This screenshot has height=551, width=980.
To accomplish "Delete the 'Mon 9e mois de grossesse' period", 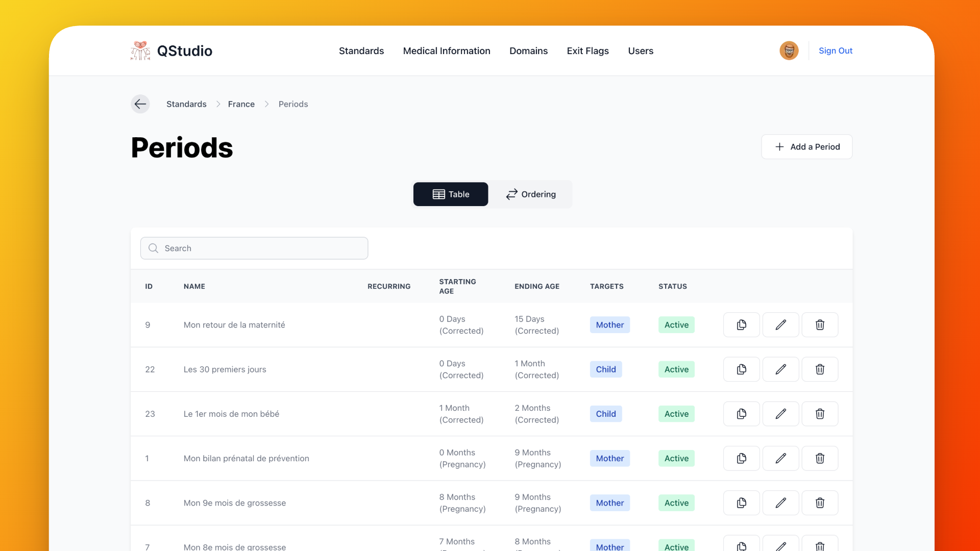I will pos(820,503).
